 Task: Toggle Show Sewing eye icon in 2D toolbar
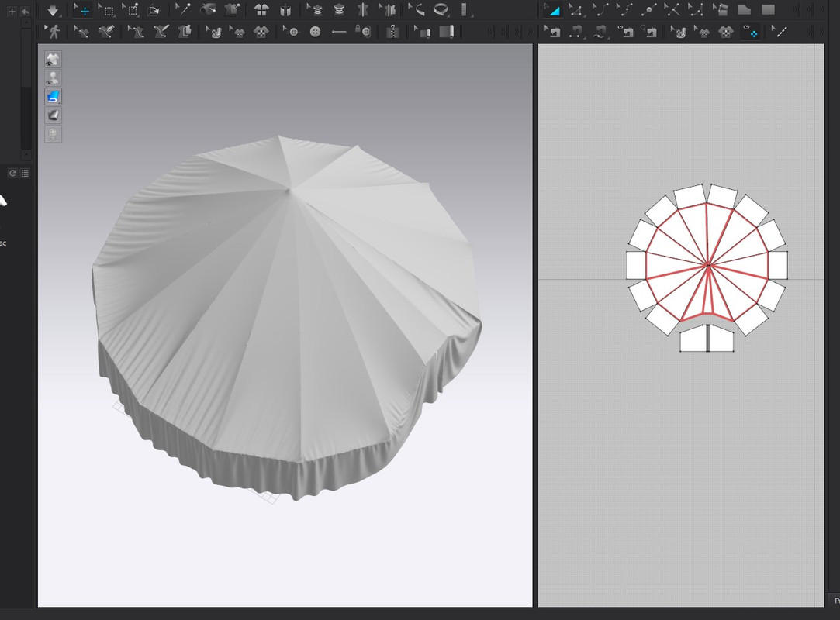[x=624, y=32]
